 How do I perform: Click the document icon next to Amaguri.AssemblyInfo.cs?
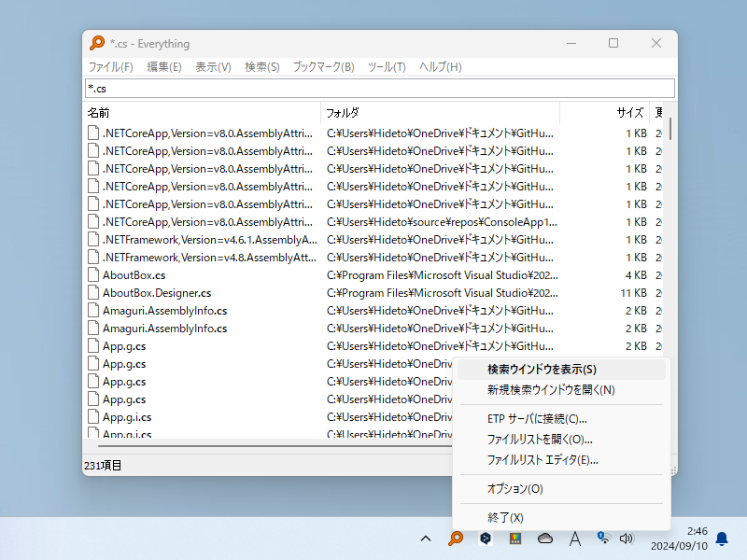93,310
